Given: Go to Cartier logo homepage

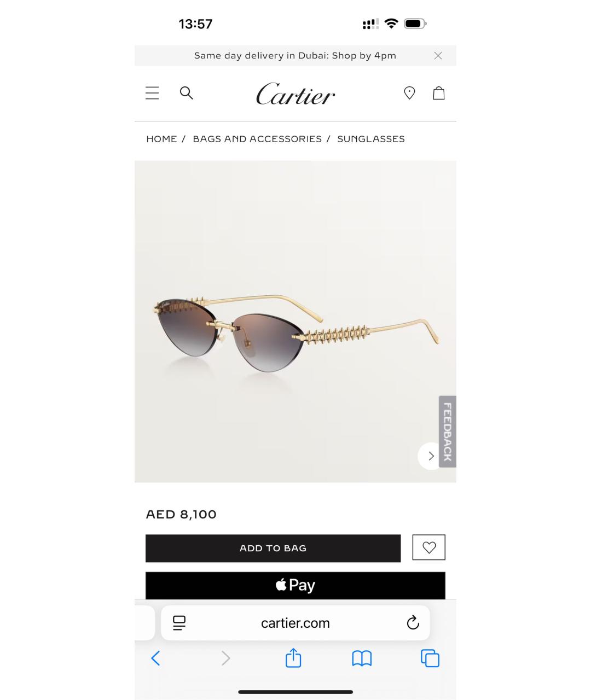Looking at the screenshot, I should coord(296,94).
